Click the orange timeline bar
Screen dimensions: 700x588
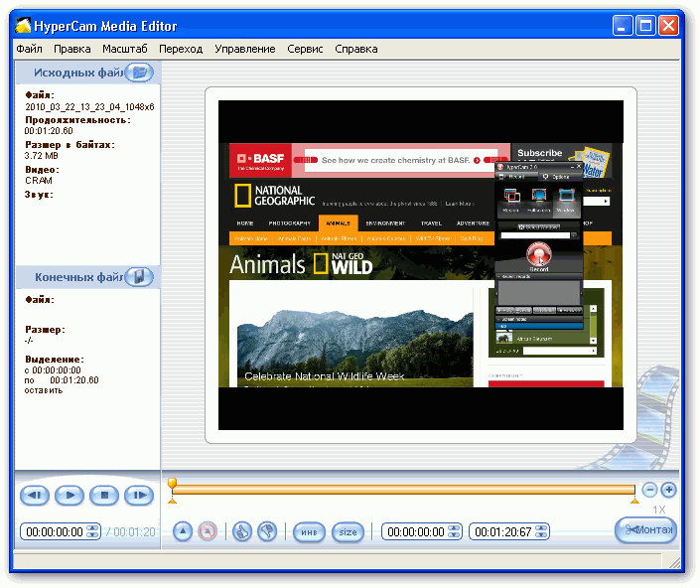(403, 490)
